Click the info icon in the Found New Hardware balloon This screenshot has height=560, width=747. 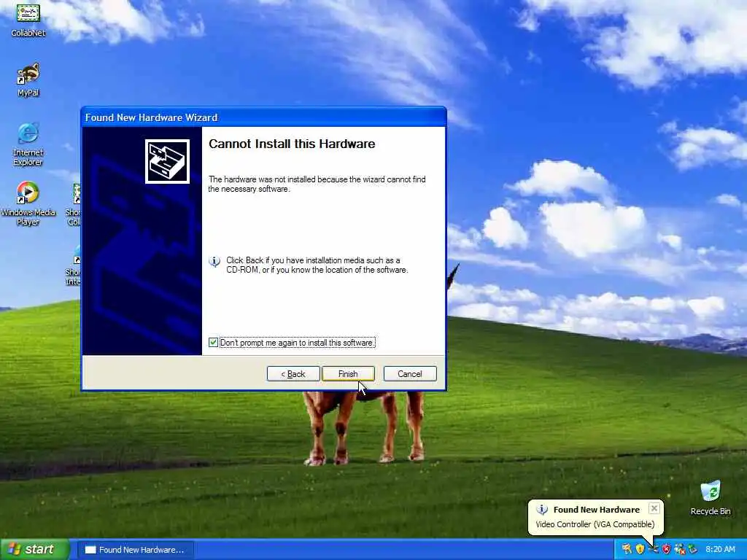(x=542, y=510)
